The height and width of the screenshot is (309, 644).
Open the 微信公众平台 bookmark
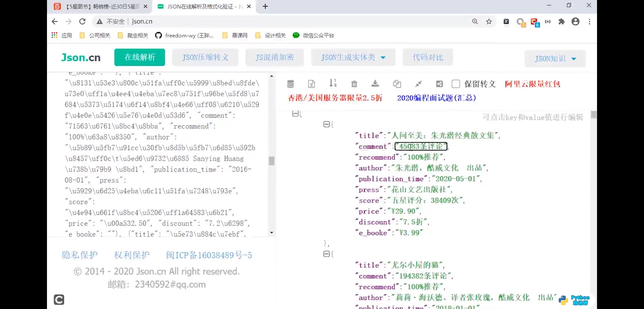tap(313, 35)
